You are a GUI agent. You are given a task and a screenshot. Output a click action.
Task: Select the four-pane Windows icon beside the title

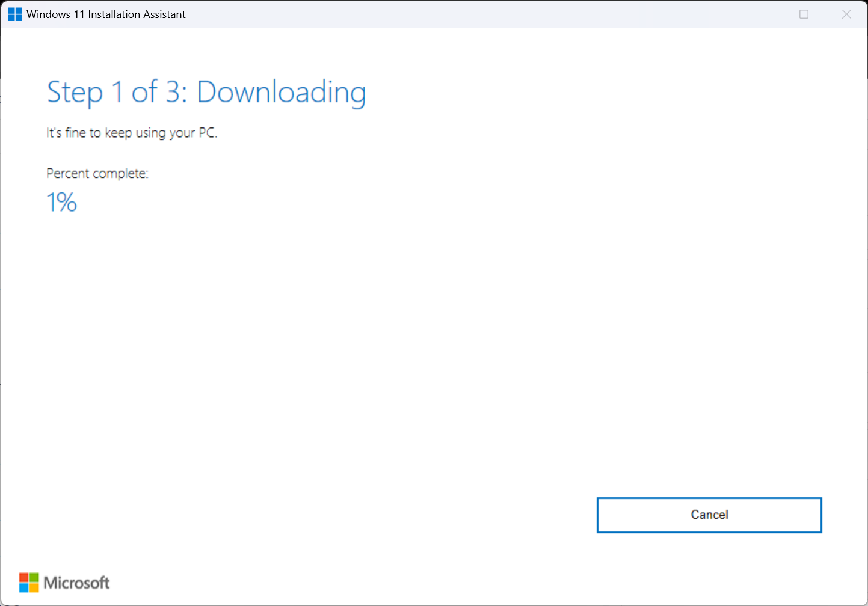(x=14, y=14)
